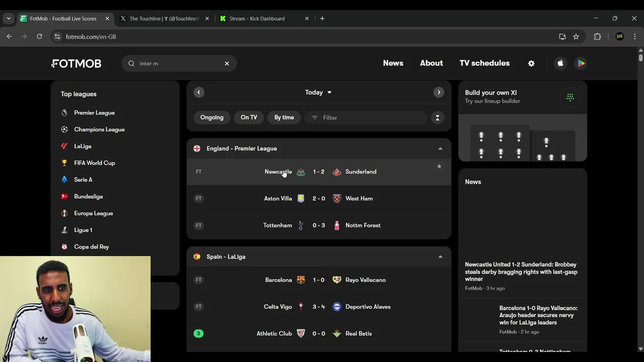Open Ligue 1 in sidebar
Screen dimensions: 644x362
(x=83, y=230)
